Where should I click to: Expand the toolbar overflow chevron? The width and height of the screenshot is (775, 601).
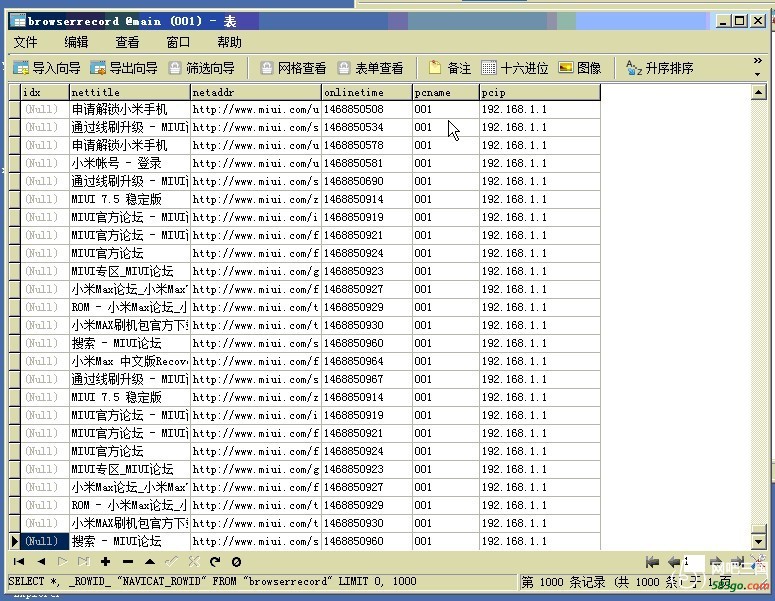click(757, 60)
